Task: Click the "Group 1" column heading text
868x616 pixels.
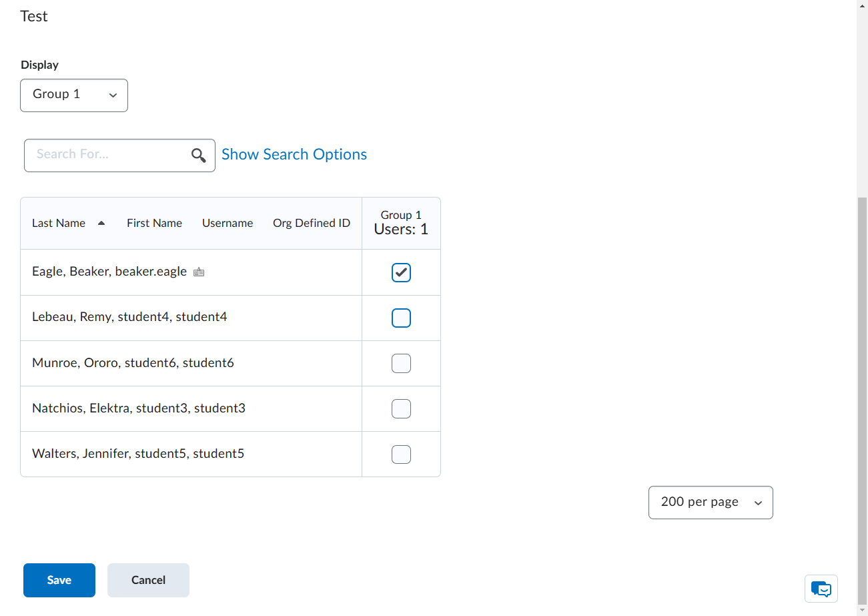Action: coord(401,215)
